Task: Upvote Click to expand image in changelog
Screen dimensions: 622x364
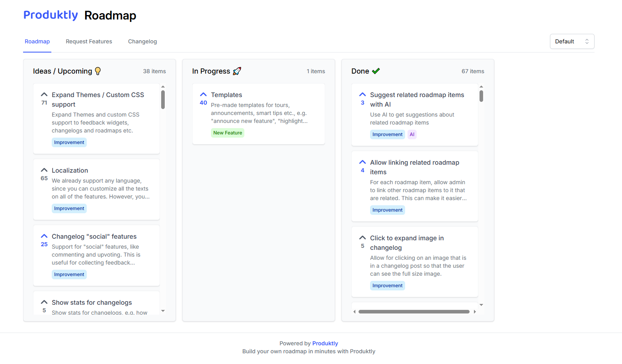Action: tap(363, 238)
